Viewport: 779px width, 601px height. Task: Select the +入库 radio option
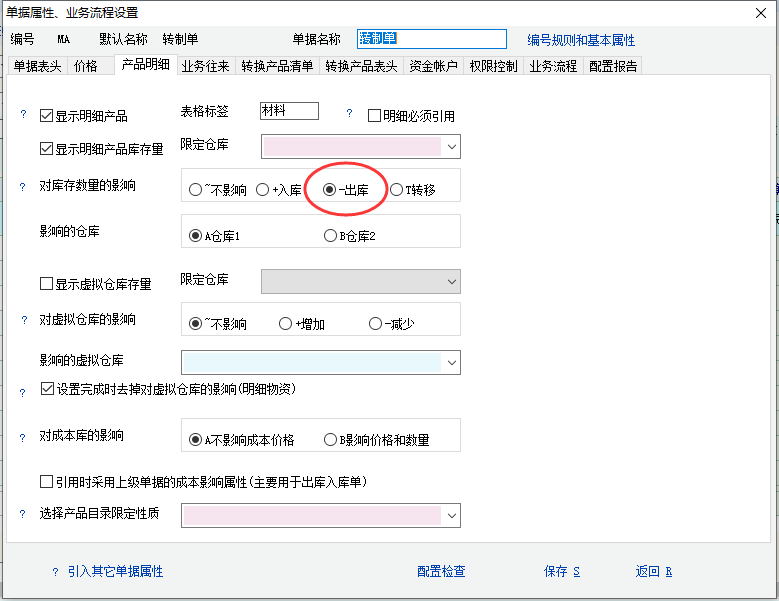coord(263,190)
